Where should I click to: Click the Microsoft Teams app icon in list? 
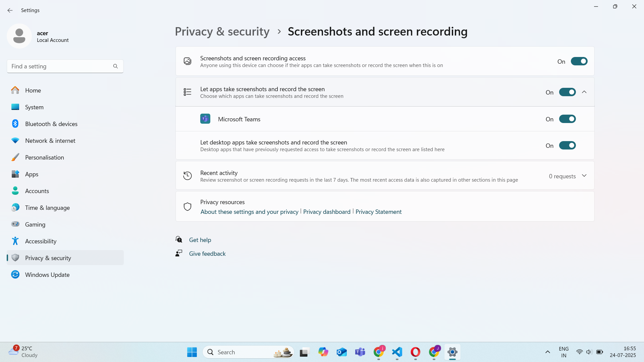click(205, 119)
